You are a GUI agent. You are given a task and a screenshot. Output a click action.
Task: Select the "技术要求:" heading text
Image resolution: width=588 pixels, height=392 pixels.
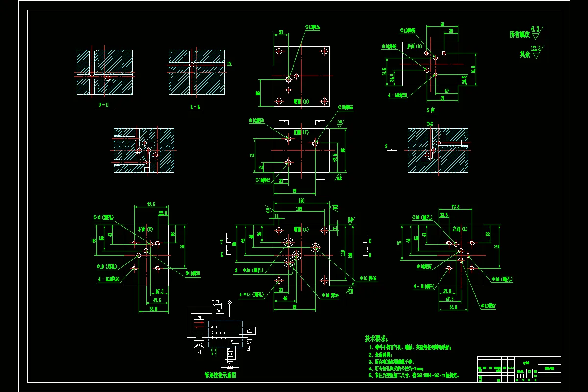click(376, 339)
